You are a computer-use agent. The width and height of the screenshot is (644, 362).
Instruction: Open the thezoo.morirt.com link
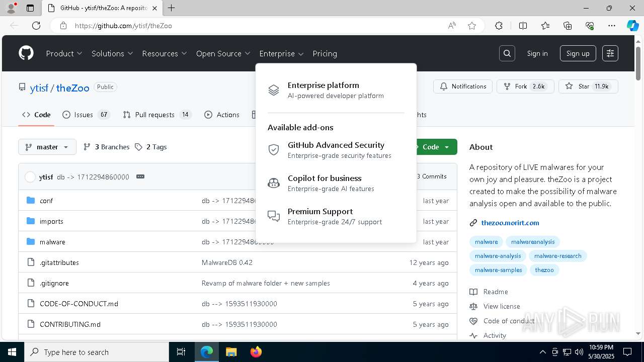[510, 223]
